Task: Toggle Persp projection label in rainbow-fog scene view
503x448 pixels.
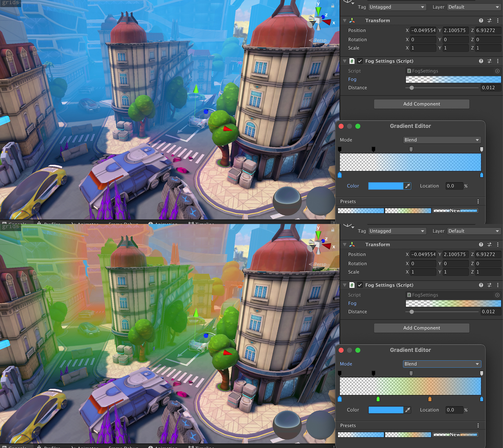Action: 320,264
